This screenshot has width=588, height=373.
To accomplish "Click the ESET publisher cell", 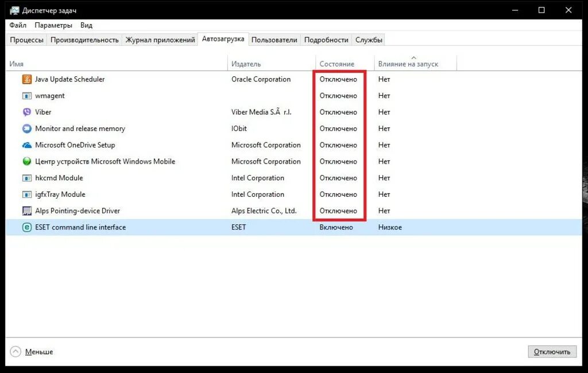I will tap(238, 227).
